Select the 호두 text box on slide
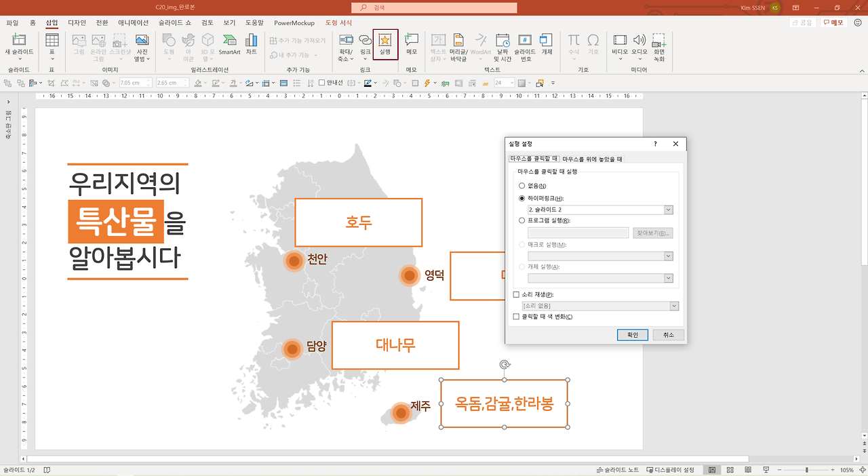This screenshot has height=476, width=868. [x=359, y=222]
